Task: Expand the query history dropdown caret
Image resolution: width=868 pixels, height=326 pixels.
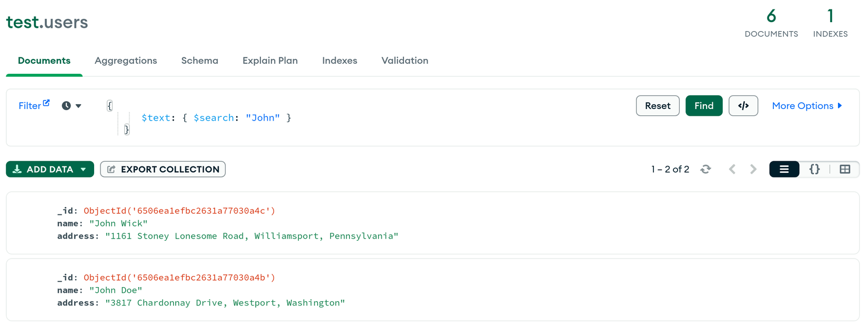Action: (78, 106)
